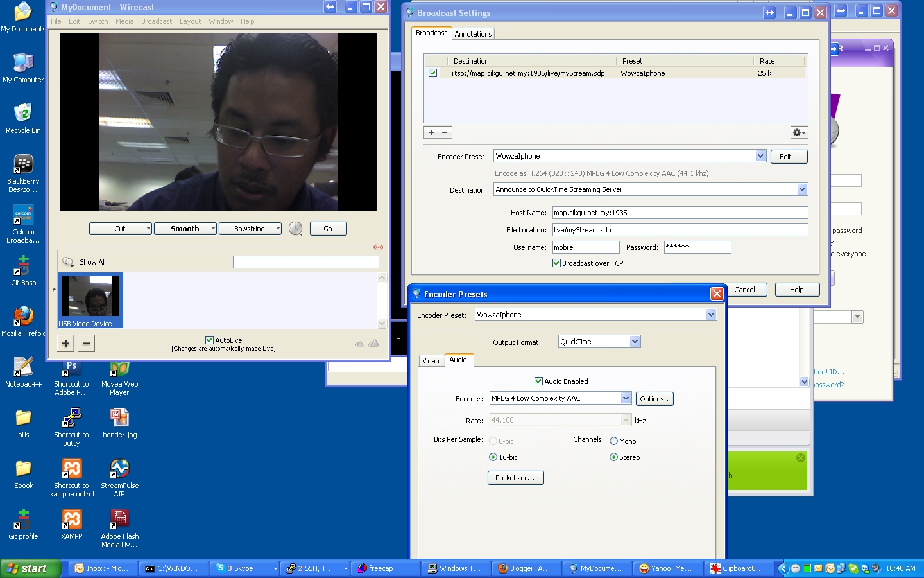The height and width of the screenshot is (578, 924).
Task: Open the Wirecast File menu
Action: coord(56,21)
